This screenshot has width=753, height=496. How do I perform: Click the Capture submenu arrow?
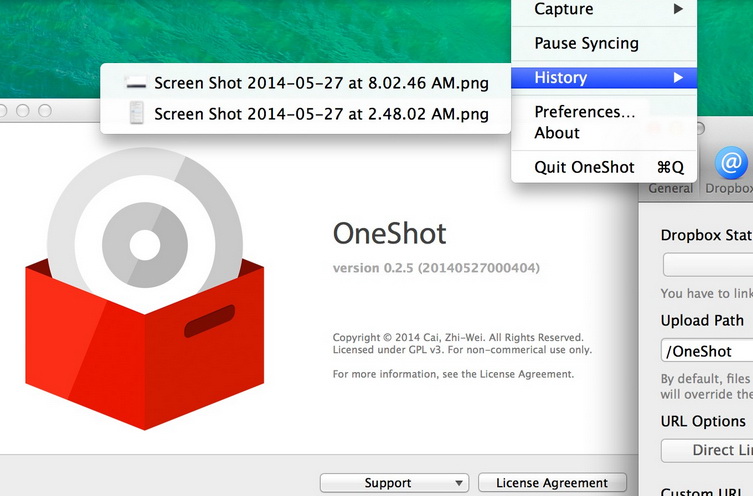point(678,9)
